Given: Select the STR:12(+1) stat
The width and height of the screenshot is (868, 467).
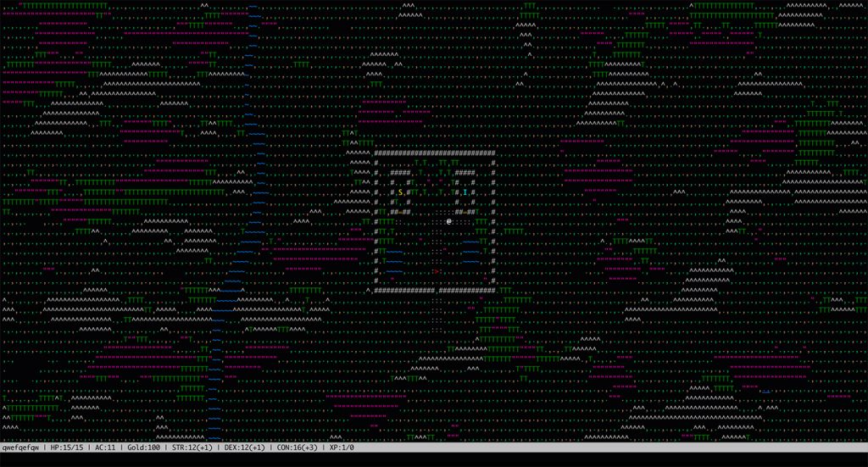Looking at the screenshot, I should (191, 447).
